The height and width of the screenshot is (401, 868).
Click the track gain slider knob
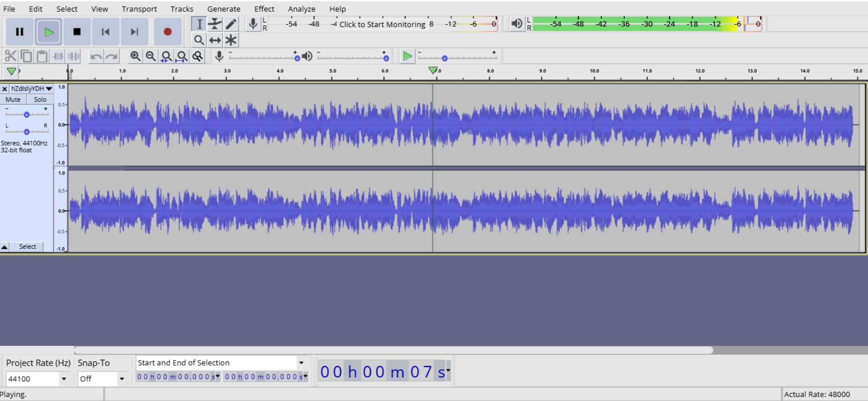[27, 114]
